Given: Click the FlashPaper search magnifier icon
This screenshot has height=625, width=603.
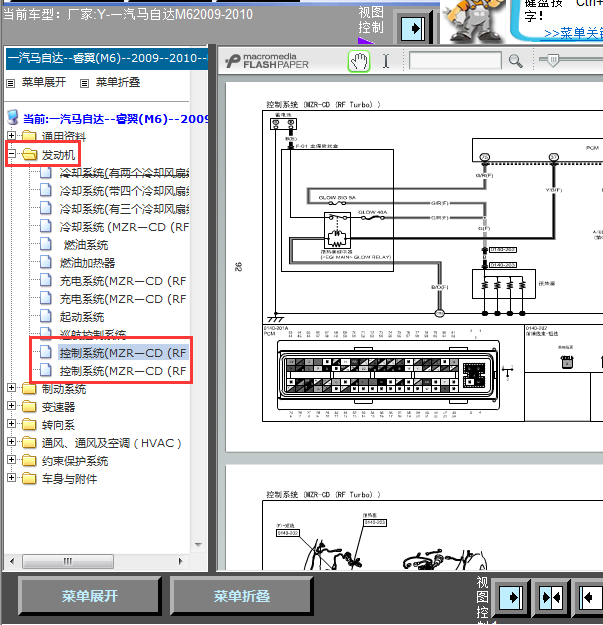Looking at the screenshot, I should pos(515,61).
